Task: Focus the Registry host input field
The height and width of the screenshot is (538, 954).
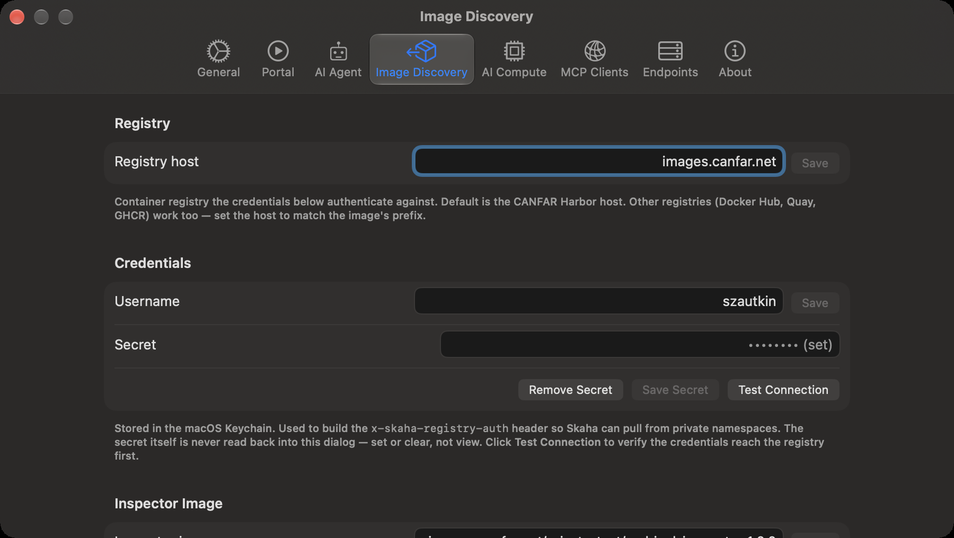Action: pos(599,161)
